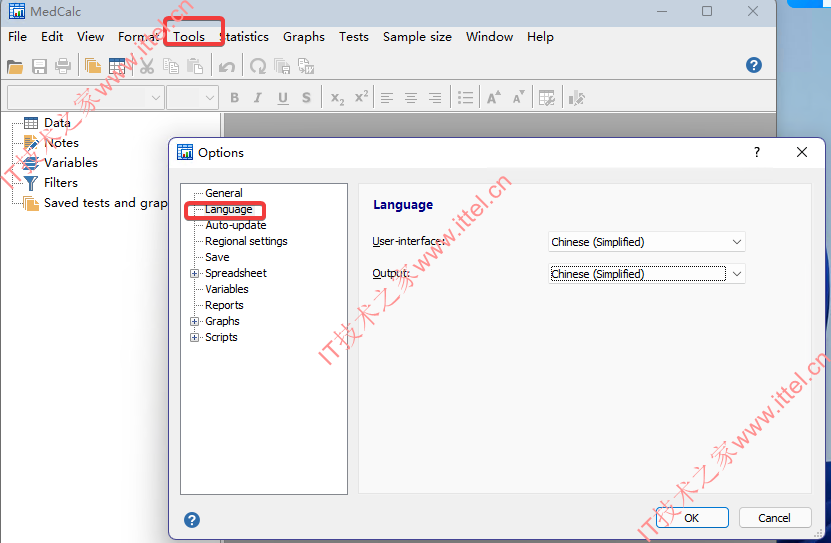Open the Graphs menu
Viewport: 831px width, 543px height.
click(x=304, y=37)
